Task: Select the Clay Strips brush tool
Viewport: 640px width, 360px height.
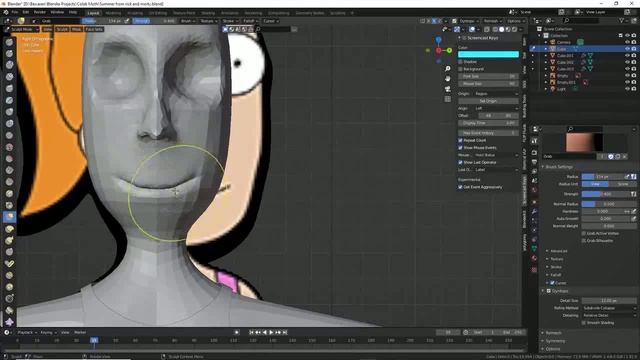Action: coord(9,77)
